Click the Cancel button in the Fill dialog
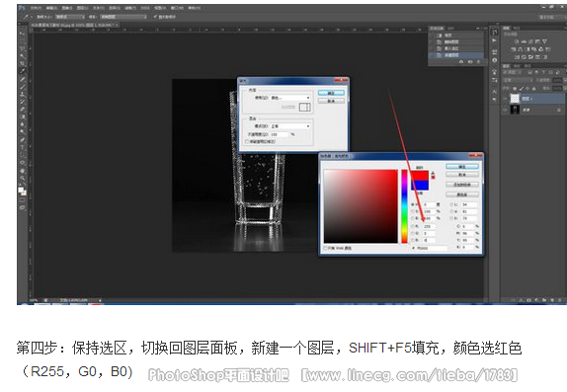This screenshot has width=567, height=392. coord(331,101)
